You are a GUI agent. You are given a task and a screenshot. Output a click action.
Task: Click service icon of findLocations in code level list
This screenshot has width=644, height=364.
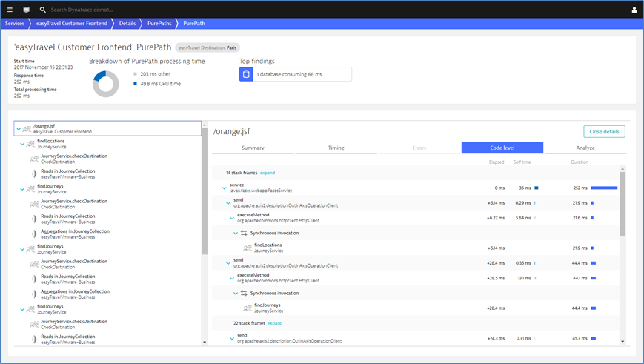coord(248,248)
